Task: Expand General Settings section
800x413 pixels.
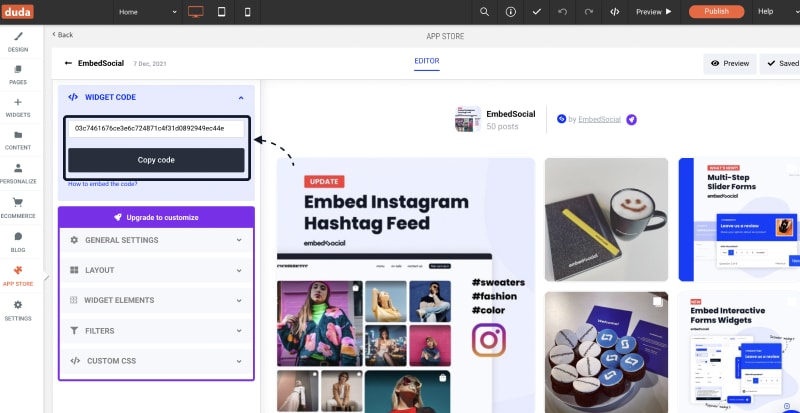Action: click(x=156, y=240)
